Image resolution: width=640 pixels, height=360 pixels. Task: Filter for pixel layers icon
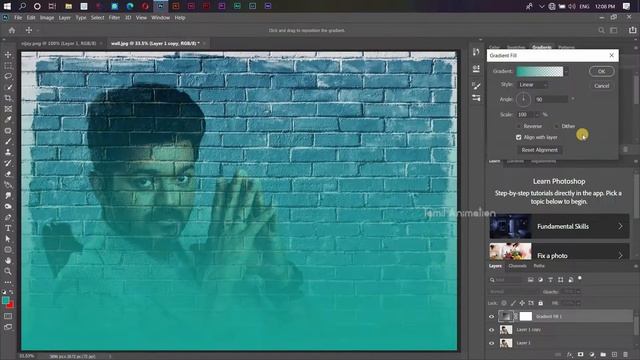pos(530,280)
